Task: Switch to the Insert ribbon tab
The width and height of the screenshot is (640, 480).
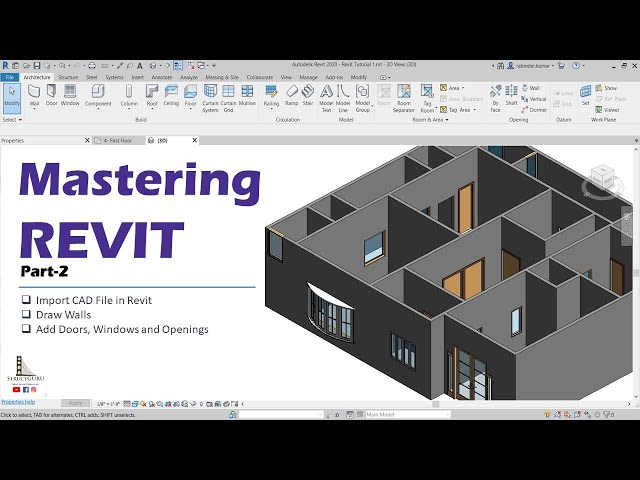Action: tap(138, 77)
